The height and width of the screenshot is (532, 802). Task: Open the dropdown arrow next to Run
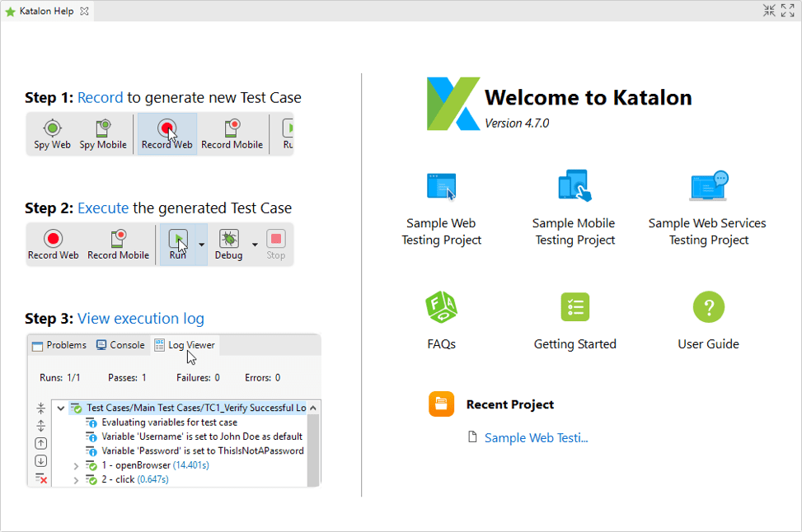pos(201,245)
